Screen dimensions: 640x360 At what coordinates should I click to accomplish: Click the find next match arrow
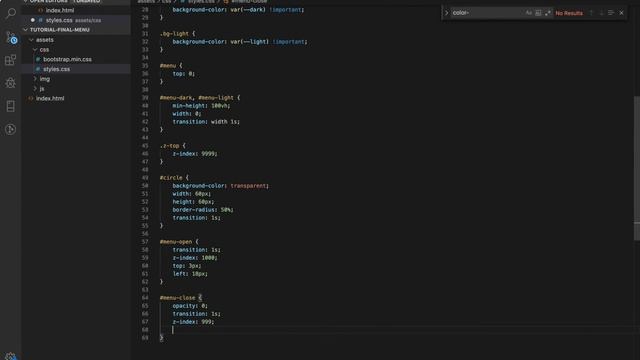pos(601,13)
